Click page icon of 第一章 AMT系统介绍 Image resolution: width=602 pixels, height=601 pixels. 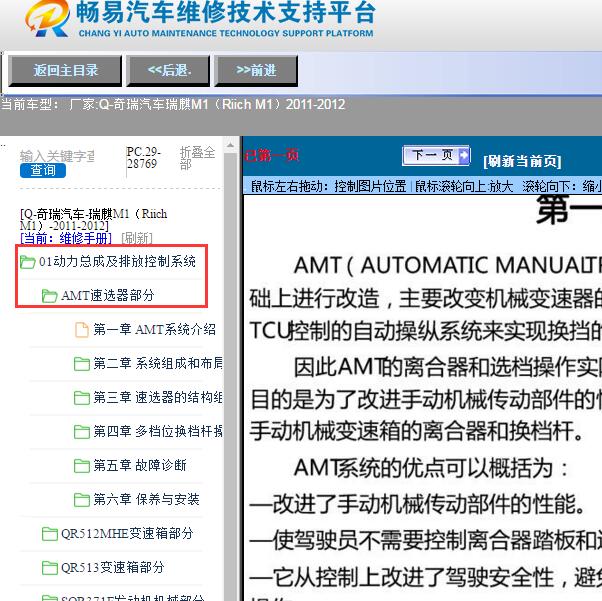[x=81, y=330]
